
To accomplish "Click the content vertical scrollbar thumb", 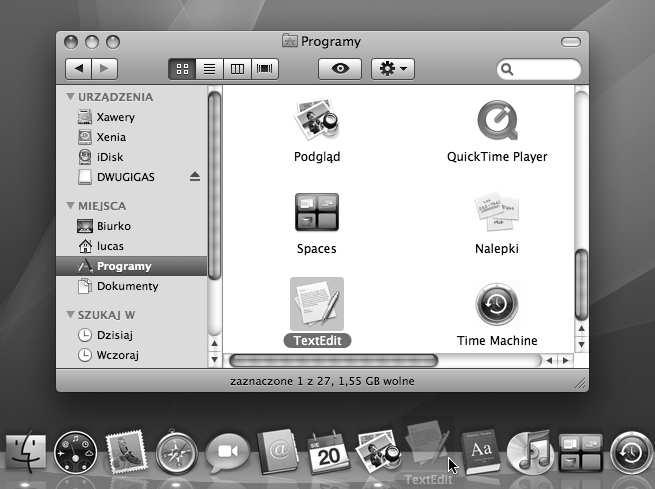I will pyautogui.click(x=581, y=284).
